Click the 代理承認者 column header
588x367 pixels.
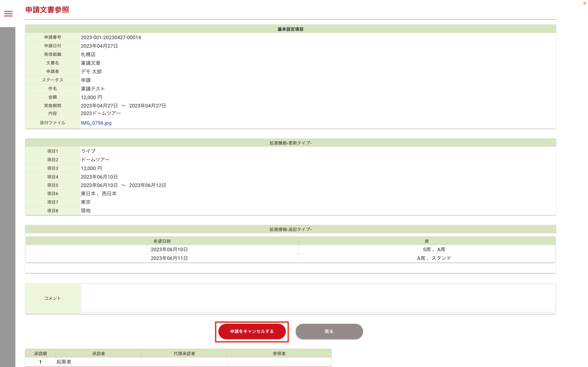(184, 353)
